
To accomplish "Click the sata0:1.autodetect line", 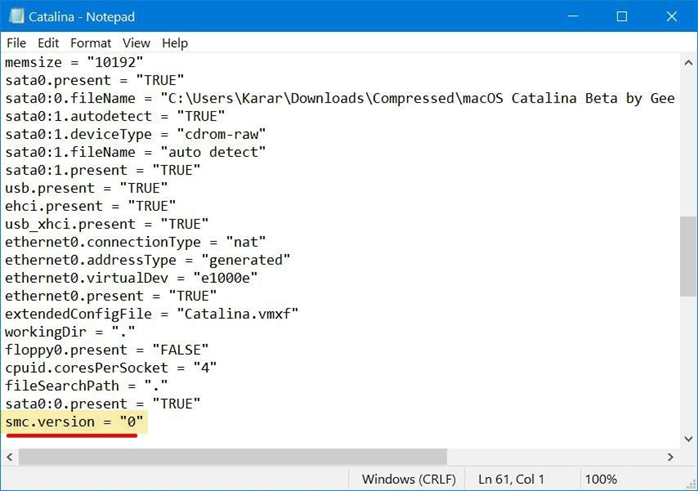I will point(115,116).
